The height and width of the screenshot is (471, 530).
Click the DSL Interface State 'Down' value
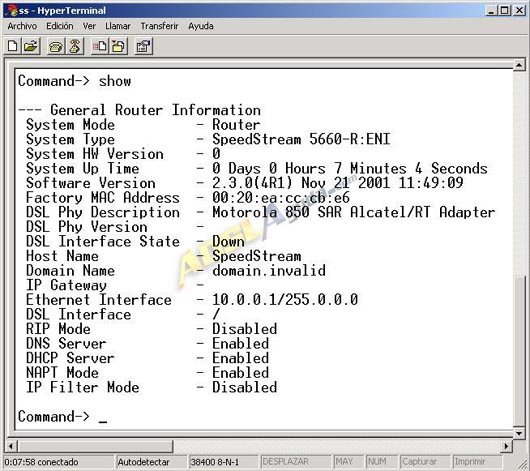228,241
